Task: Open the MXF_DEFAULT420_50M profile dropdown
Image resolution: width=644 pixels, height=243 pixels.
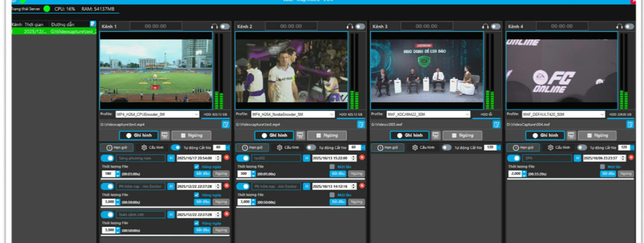Action: click(x=563, y=114)
